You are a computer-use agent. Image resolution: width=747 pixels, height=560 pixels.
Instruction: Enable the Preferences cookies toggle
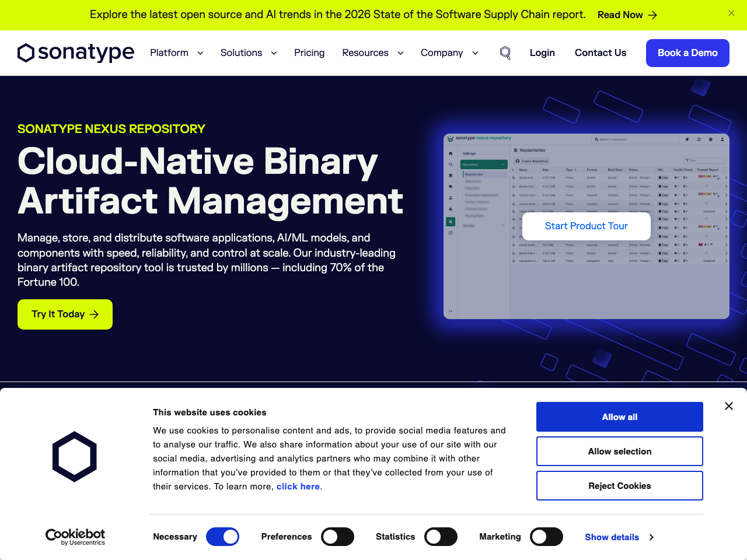[x=337, y=537]
